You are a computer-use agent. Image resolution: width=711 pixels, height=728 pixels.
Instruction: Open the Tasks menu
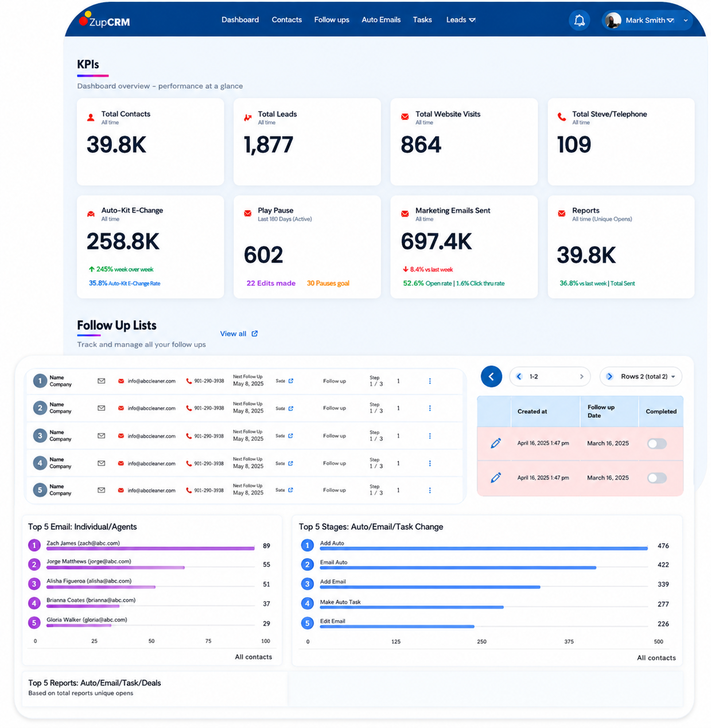(x=422, y=20)
